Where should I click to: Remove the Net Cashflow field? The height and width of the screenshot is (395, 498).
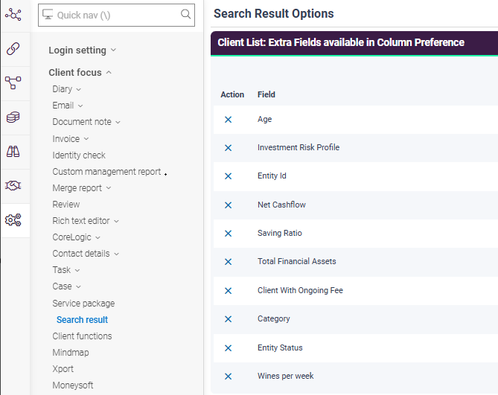[228, 205]
